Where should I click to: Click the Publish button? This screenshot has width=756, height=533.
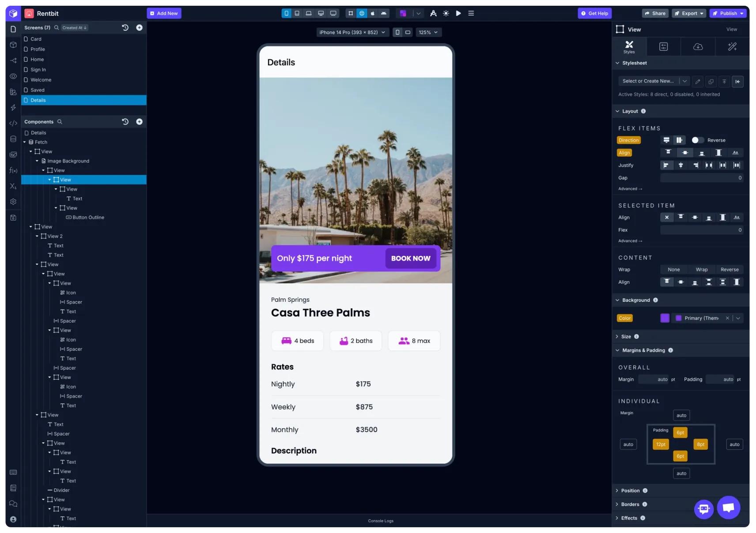(728, 13)
